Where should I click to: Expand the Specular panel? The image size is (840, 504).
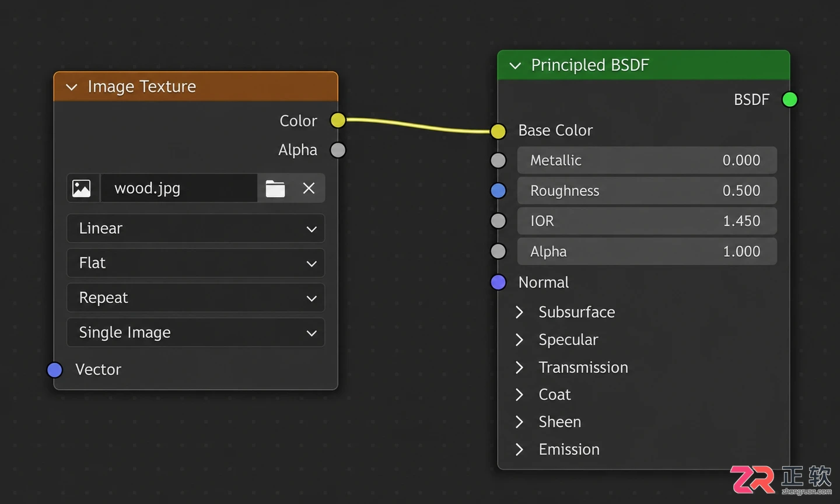point(519,339)
